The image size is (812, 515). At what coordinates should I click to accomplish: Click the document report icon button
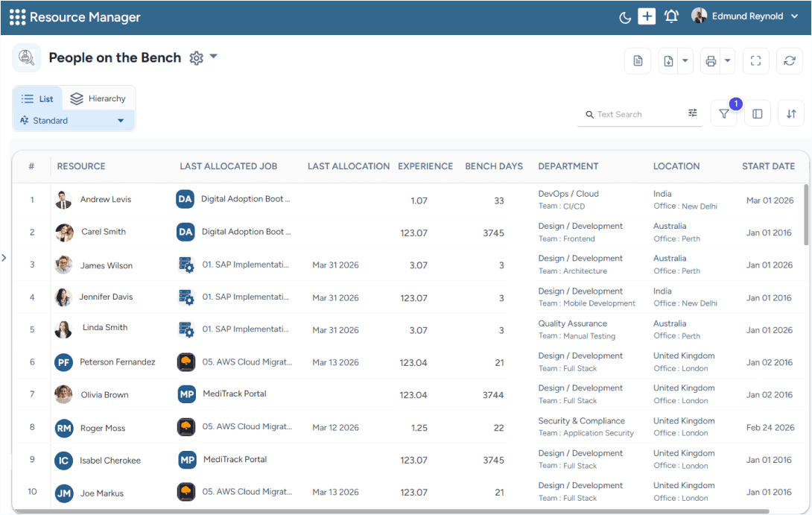[638, 61]
